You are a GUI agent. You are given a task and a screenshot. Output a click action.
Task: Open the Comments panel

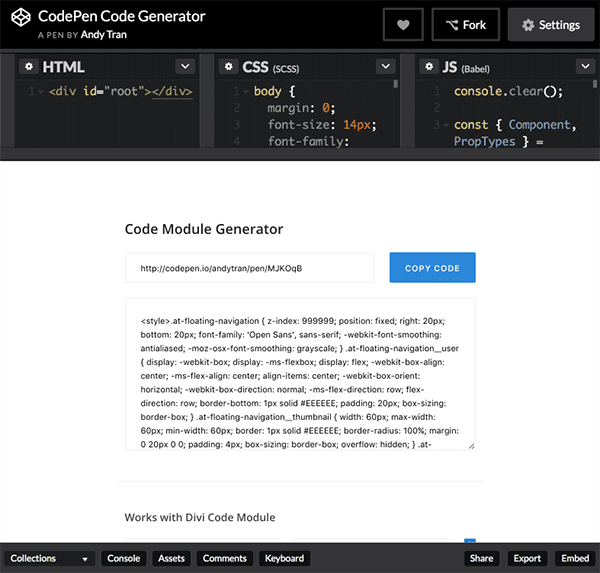[224, 558]
